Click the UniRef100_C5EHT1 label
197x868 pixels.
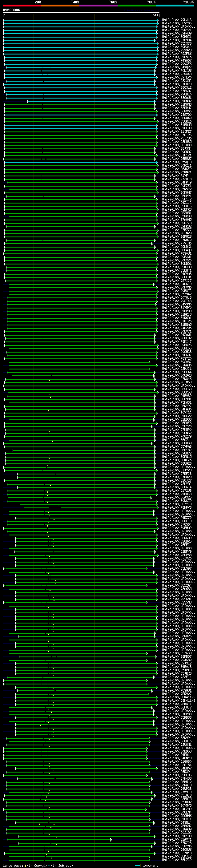(x=177, y=271)
